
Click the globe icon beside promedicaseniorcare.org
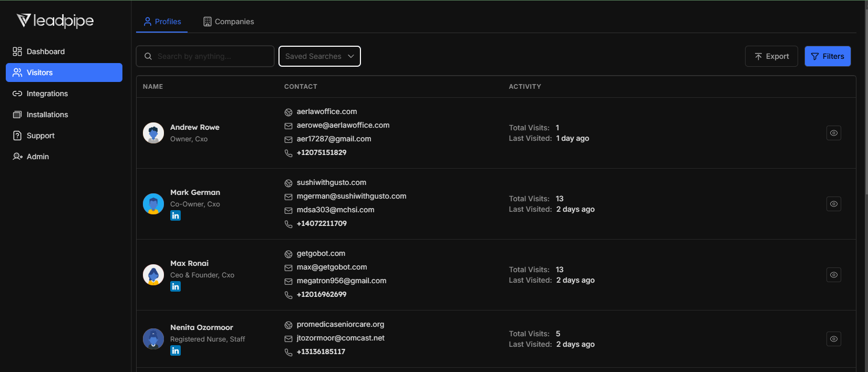tap(288, 325)
